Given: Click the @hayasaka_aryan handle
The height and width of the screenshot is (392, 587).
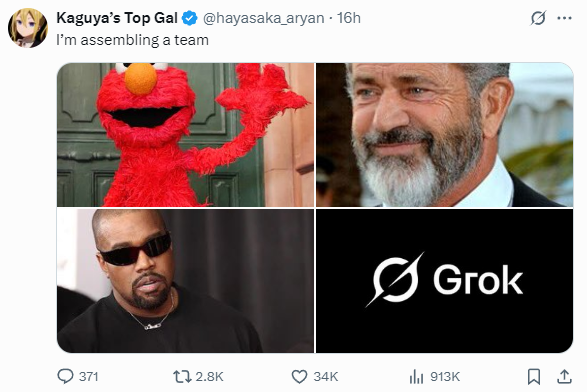Looking at the screenshot, I should (x=264, y=18).
